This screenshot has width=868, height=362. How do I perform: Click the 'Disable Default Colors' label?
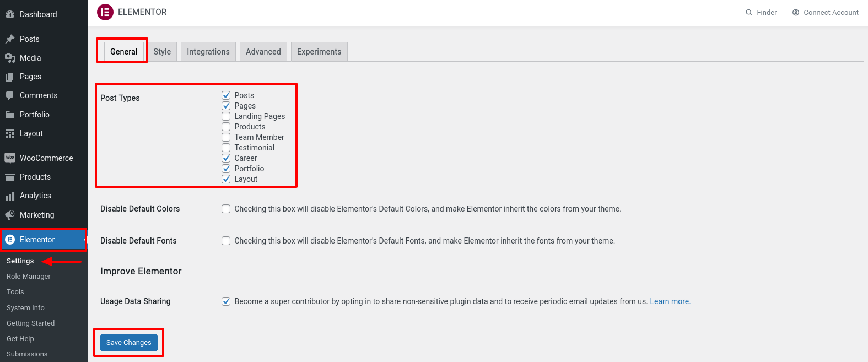click(x=140, y=209)
